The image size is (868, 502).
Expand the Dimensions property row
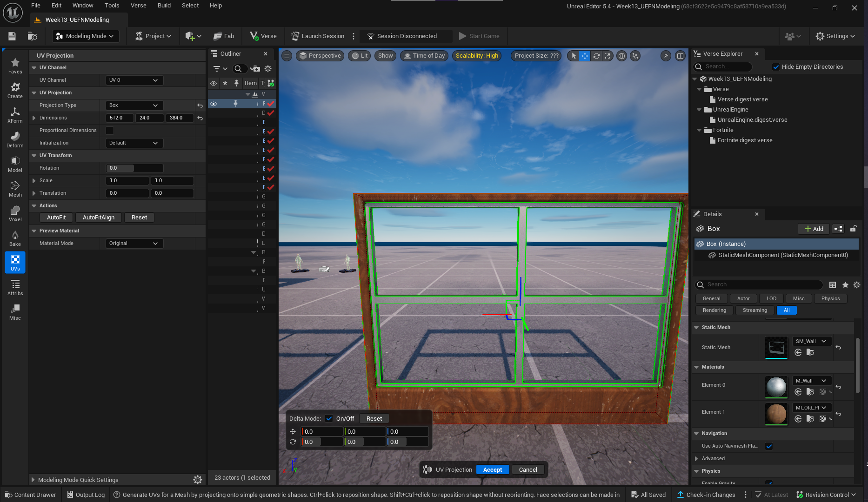click(34, 118)
